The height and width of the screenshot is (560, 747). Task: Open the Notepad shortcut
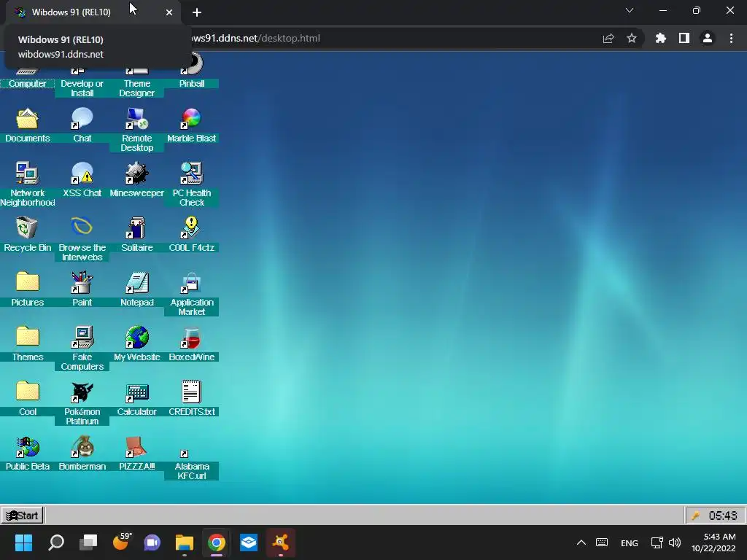click(136, 283)
